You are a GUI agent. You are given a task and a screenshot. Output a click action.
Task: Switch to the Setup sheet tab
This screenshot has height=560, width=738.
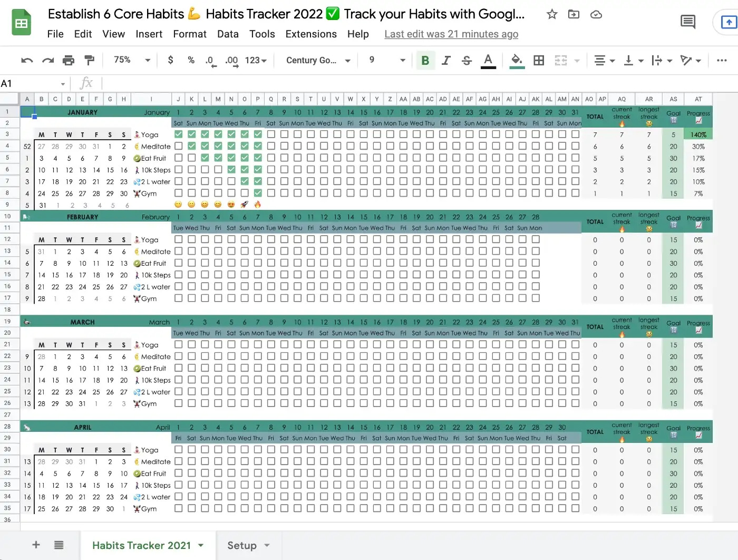click(x=248, y=545)
